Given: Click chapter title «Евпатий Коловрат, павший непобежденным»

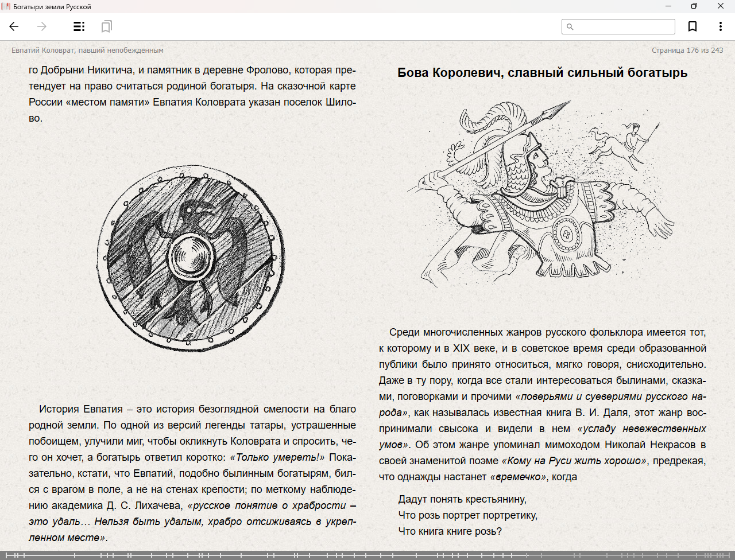Looking at the screenshot, I should tap(87, 50).
